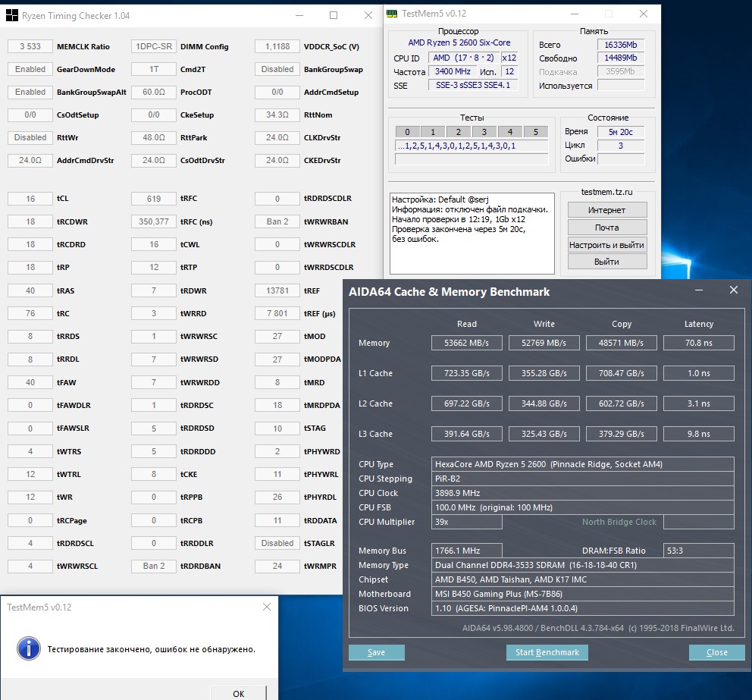Click Save in AIDA64 benchmark window
This screenshot has width=752, height=700.
[377, 652]
